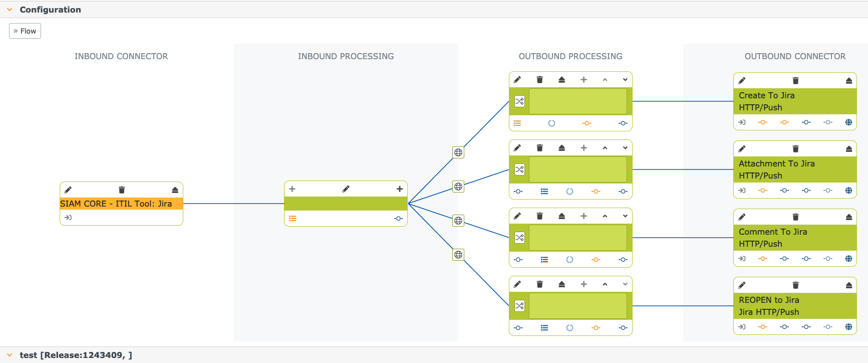Click eject icon on Create To Jira node
This screenshot has width=868, height=363.
[848, 81]
